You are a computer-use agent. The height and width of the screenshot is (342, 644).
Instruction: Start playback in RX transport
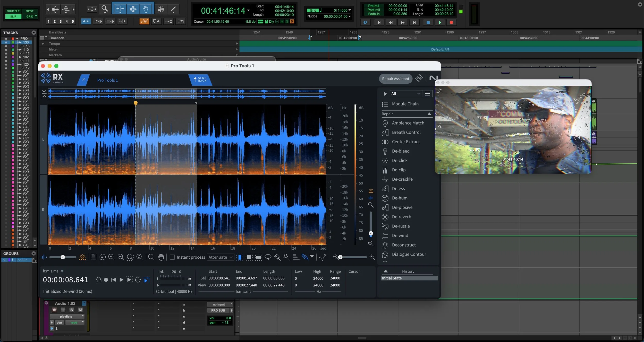click(121, 280)
